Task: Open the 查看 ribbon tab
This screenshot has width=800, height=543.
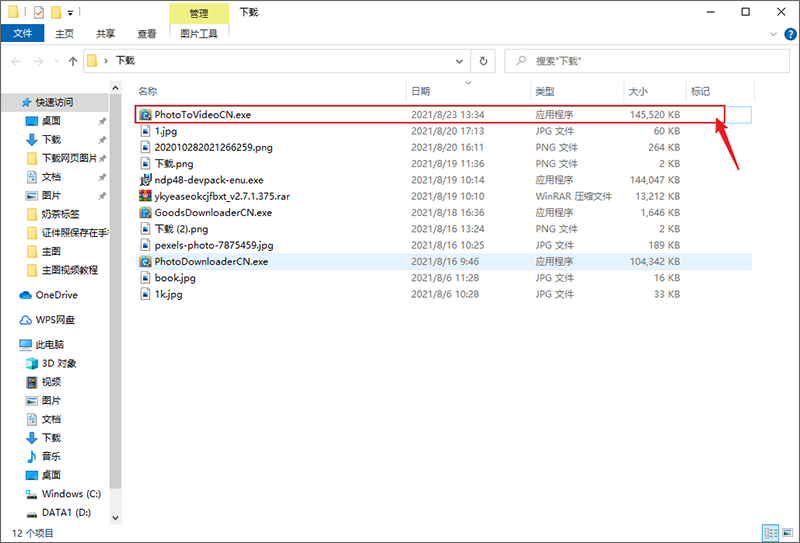Action: click(x=147, y=33)
